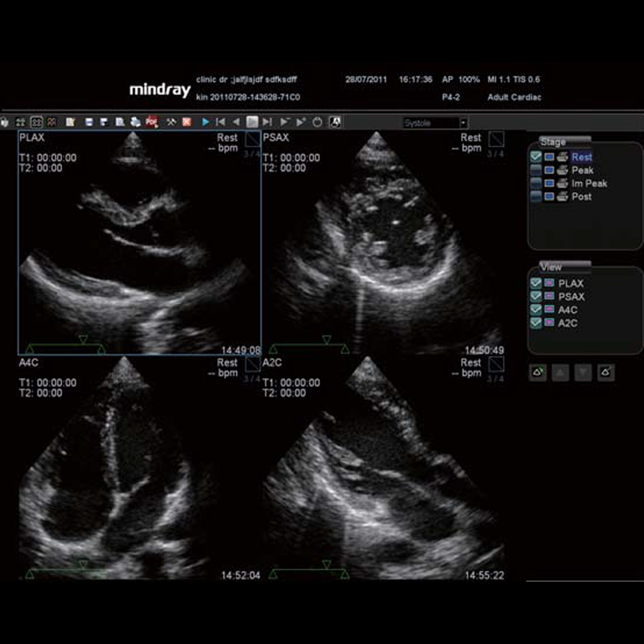Click the print icon in toolbar
Image resolution: width=644 pixels, height=644 pixels.
coord(135,123)
